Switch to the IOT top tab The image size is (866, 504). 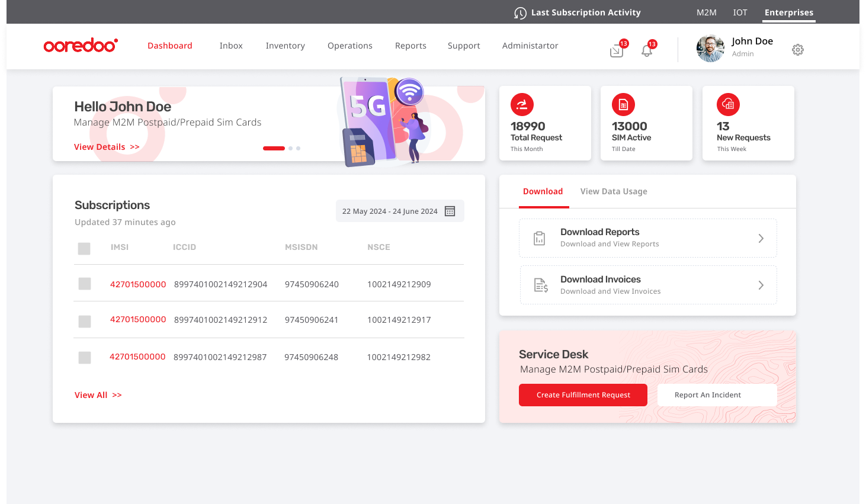pyautogui.click(x=740, y=12)
